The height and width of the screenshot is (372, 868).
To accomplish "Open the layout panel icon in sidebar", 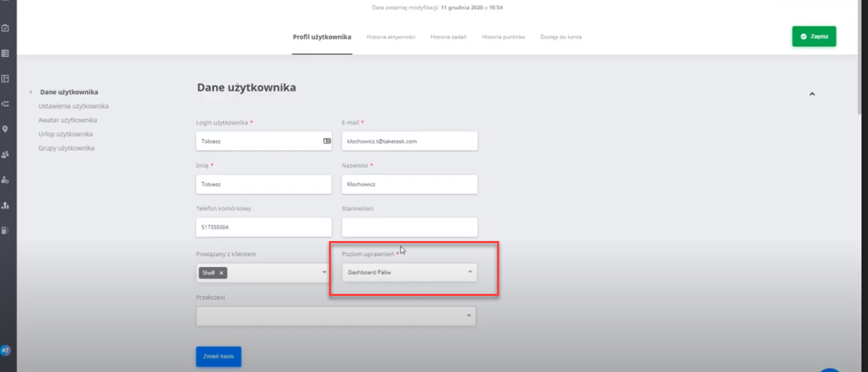I will [5, 78].
